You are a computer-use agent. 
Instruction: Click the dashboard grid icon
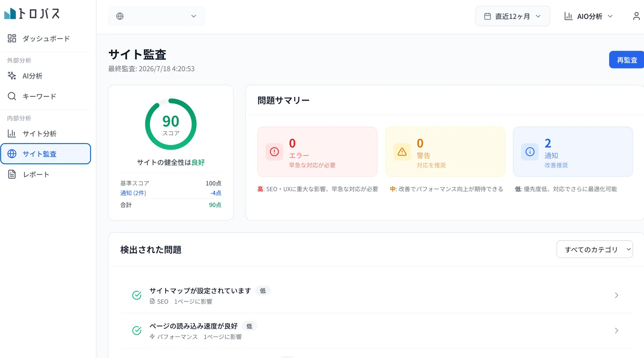coord(12,38)
